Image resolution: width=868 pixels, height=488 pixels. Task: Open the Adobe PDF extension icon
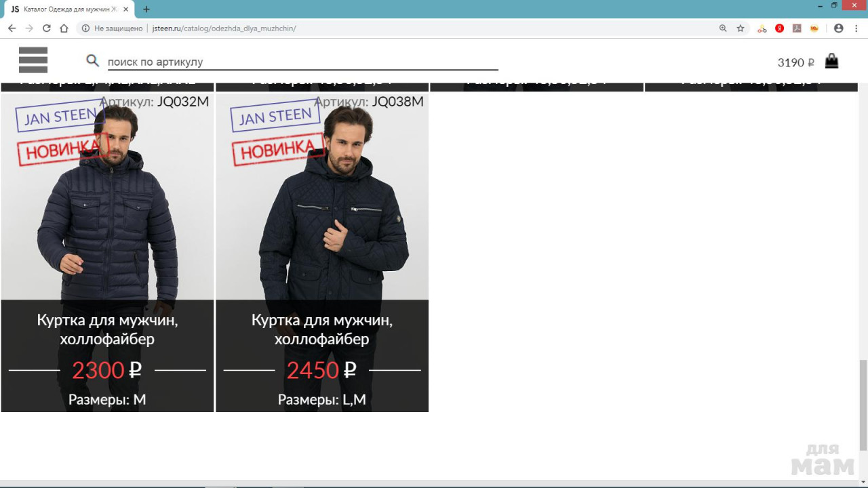click(797, 28)
